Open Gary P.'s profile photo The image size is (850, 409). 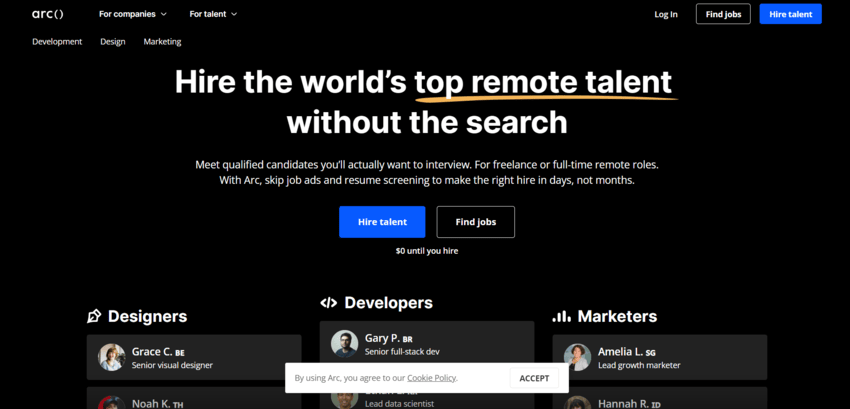(x=345, y=344)
